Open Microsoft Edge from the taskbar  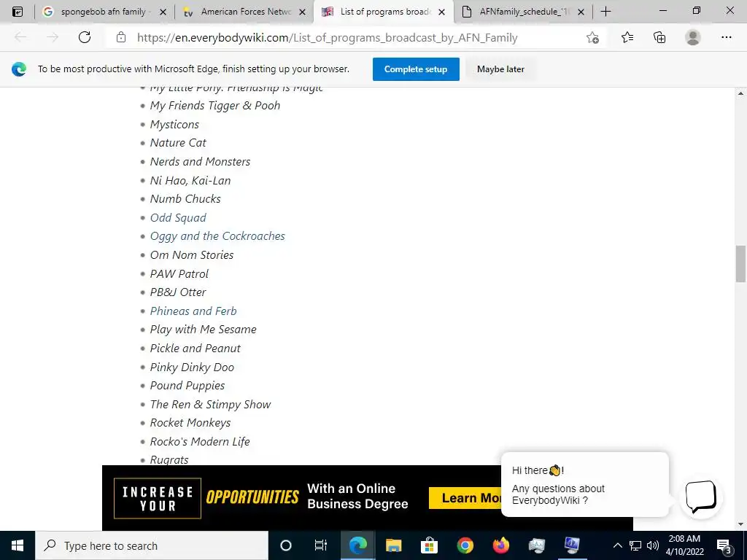coord(357,545)
